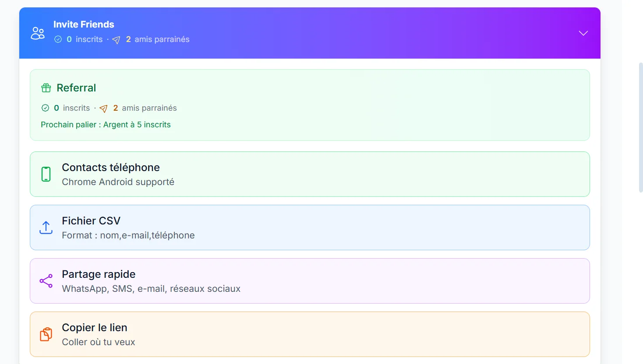Click the header checkmark icon beside 0 inscrits
The width and height of the screenshot is (643, 364).
[x=58, y=39]
